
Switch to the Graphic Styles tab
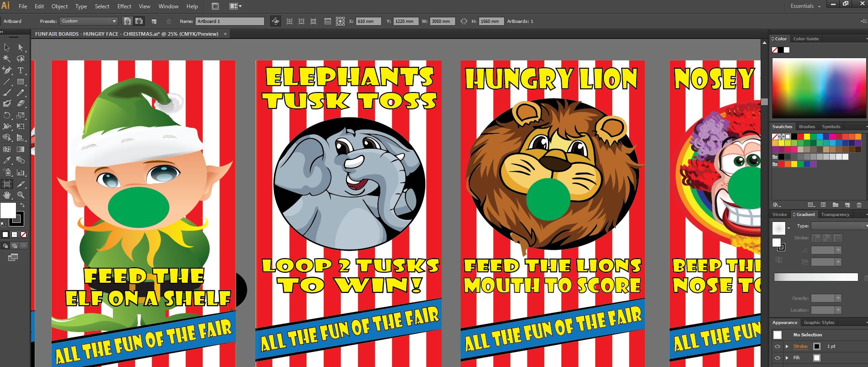[819, 323]
